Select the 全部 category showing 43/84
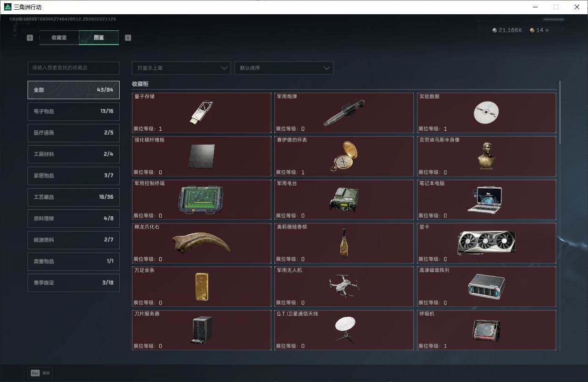Image resolution: width=588 pixels, height=382 pixels. pos(73,90)
